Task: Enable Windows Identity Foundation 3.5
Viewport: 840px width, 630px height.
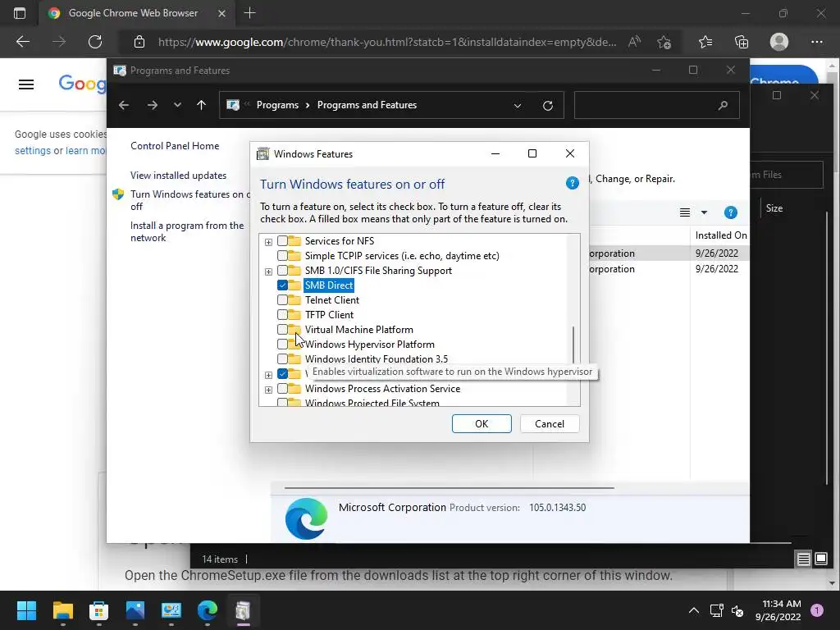Action: tap(282, 359)
